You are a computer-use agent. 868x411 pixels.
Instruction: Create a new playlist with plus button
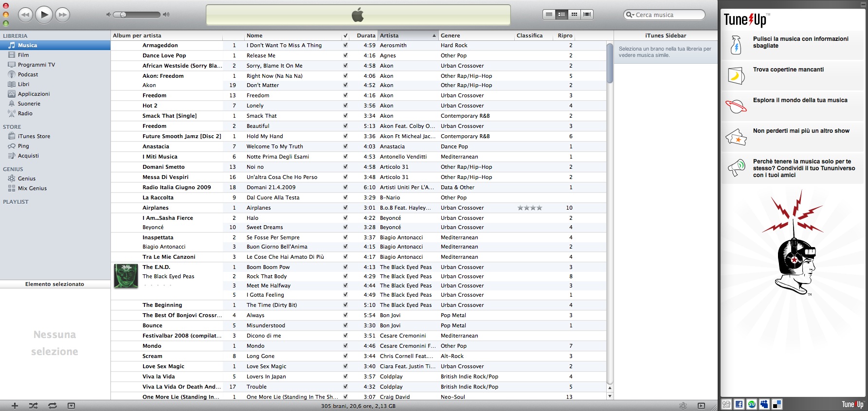pyautogui.click(x=15, y=406)
